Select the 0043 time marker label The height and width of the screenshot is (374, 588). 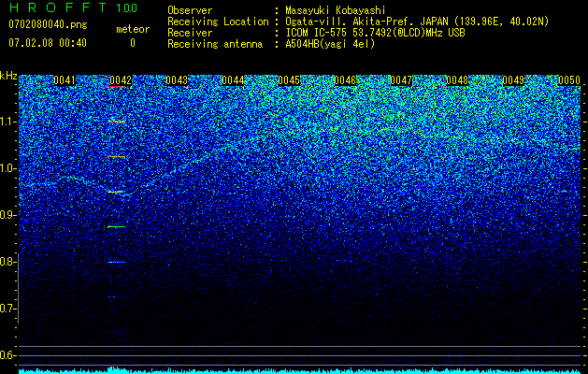pos(177,80)
